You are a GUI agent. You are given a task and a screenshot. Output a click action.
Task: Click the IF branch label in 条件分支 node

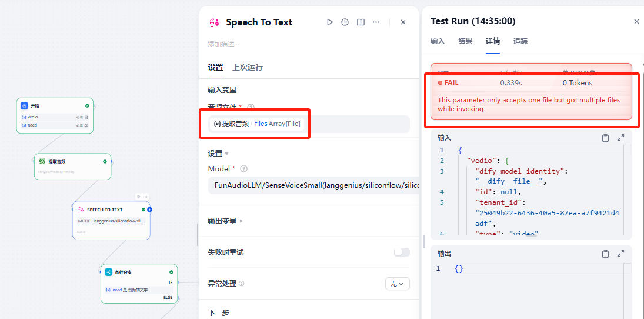coord(171,282)
